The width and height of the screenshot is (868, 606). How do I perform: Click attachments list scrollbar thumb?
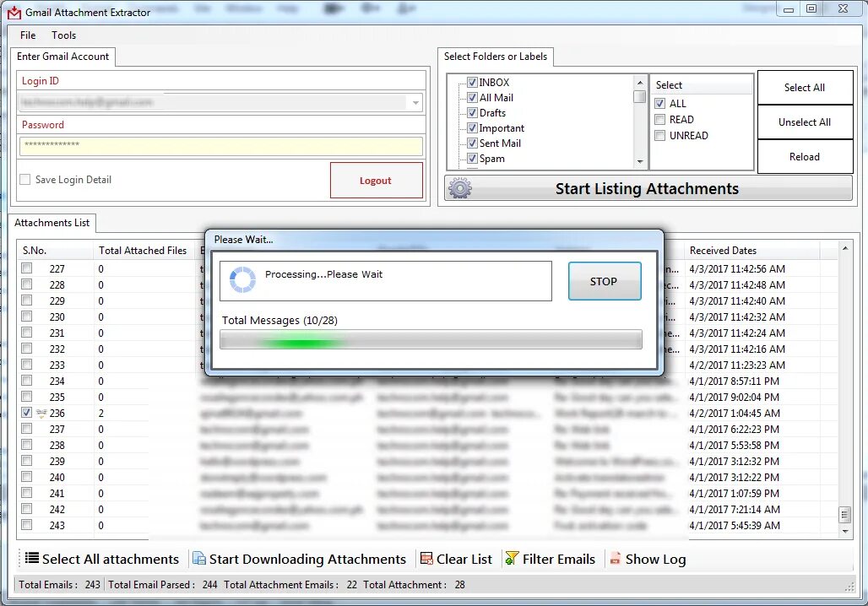[x=844, y=514]
